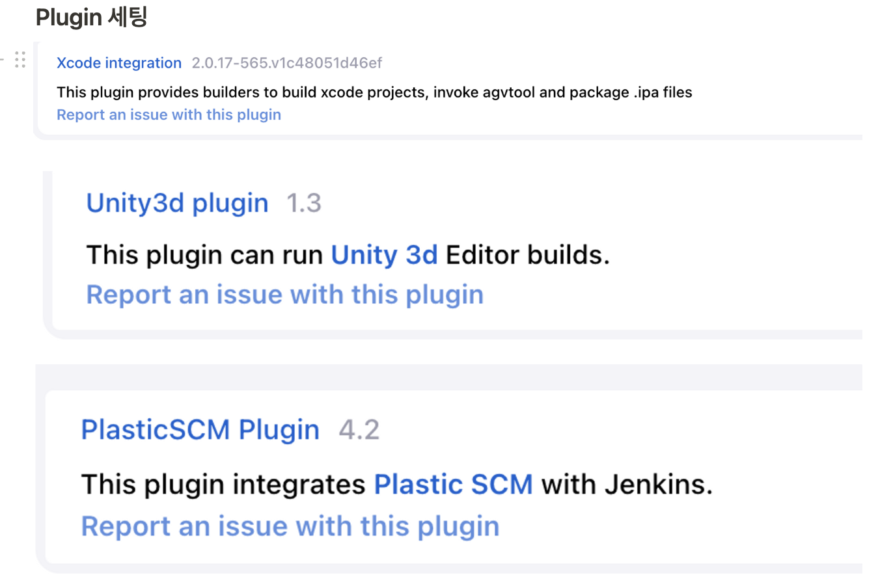Click the words 'with Jenkins.'
Image resolution: width=893 pixels, height=588 pixels.
point(627,485)
